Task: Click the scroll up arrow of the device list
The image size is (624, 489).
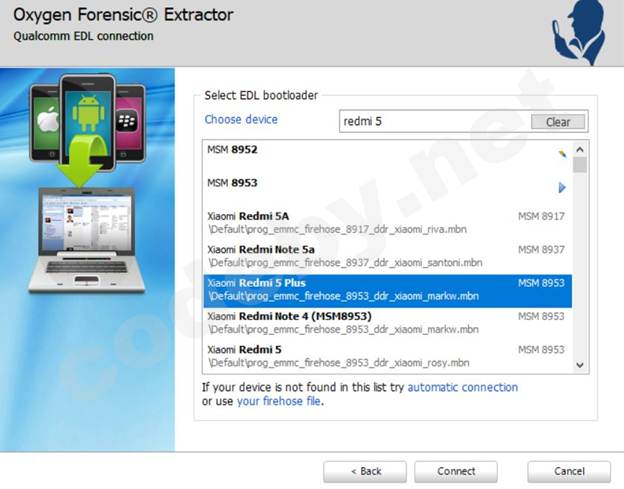Action: (580, 150)
